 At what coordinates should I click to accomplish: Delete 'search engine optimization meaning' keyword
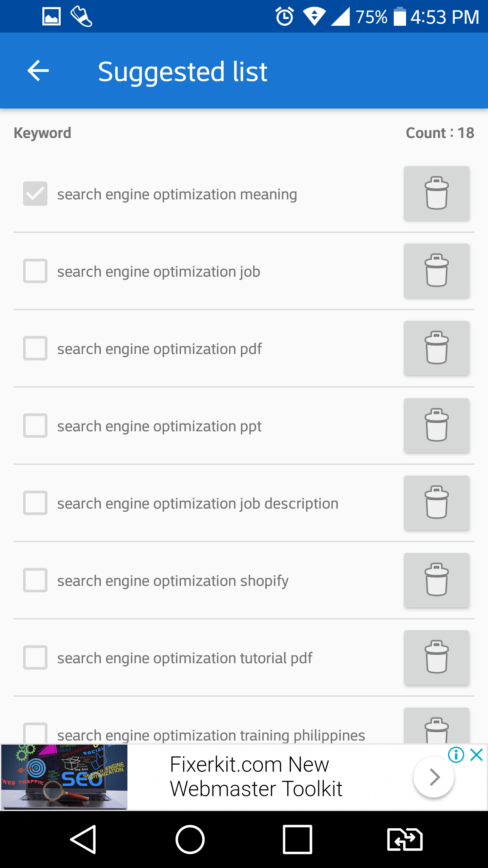click(x=436, y=194)
